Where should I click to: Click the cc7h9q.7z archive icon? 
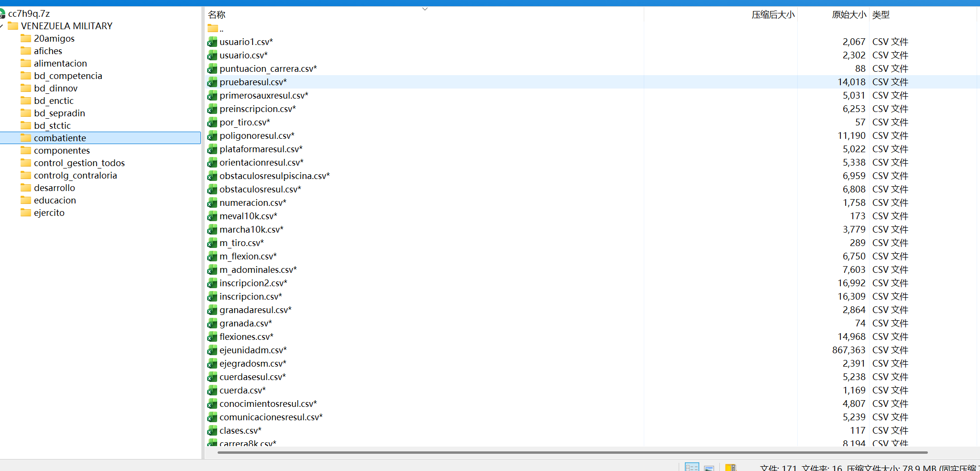click(2, 13)
